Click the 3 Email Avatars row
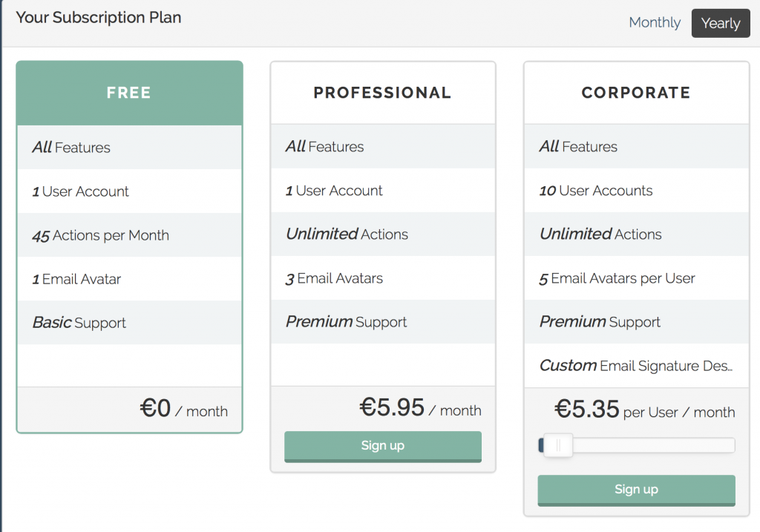Image resolution: width=760 pixels, height=532 pixels. [383, 278]
